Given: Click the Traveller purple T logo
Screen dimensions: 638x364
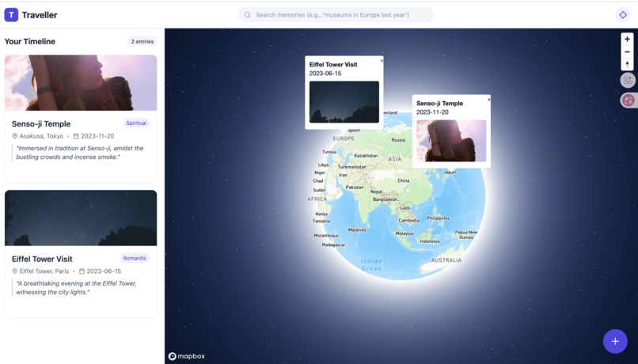Looking at the screenshot, I should (x=11, y=15).
